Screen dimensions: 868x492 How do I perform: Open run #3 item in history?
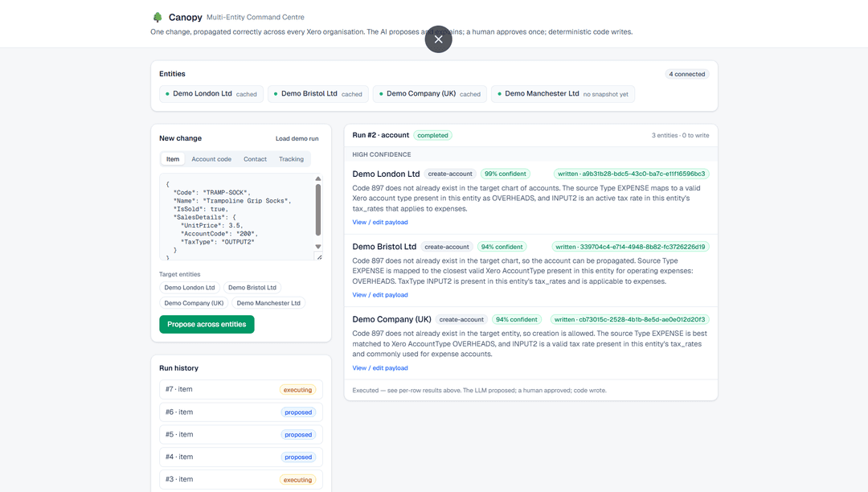click(241, 479)
